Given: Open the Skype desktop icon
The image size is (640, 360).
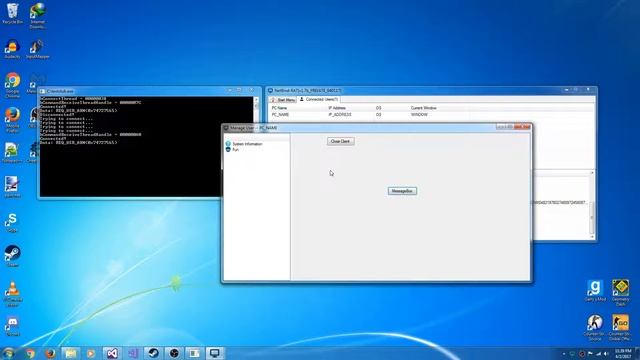Looking at the screenshot, I should pyautogui.click(x=12, y=222).
